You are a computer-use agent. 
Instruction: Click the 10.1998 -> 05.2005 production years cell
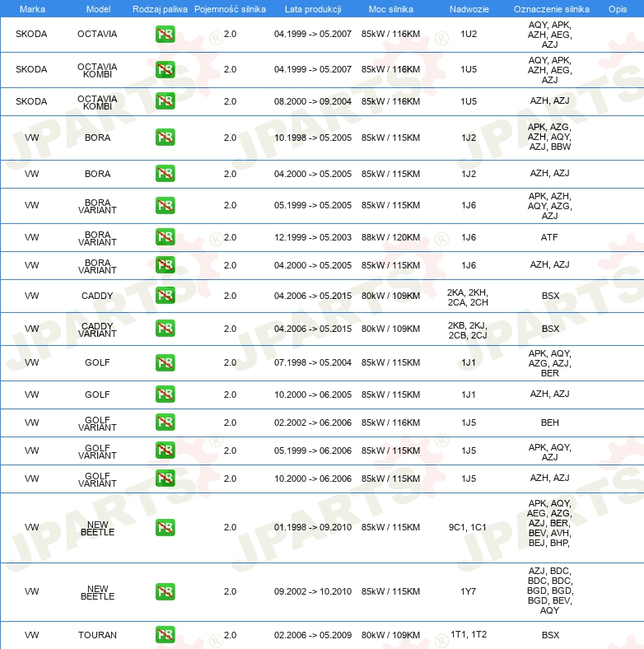tap(312, 138)
